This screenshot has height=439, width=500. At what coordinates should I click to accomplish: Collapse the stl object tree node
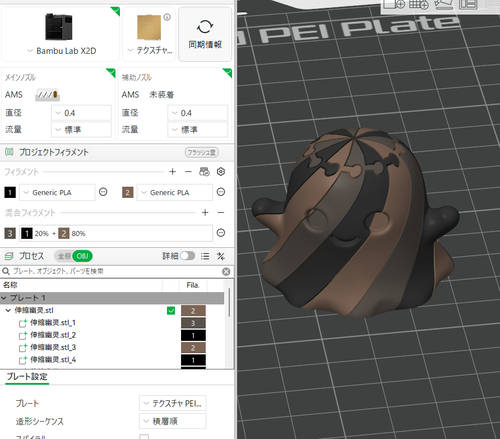click(8, 310)
